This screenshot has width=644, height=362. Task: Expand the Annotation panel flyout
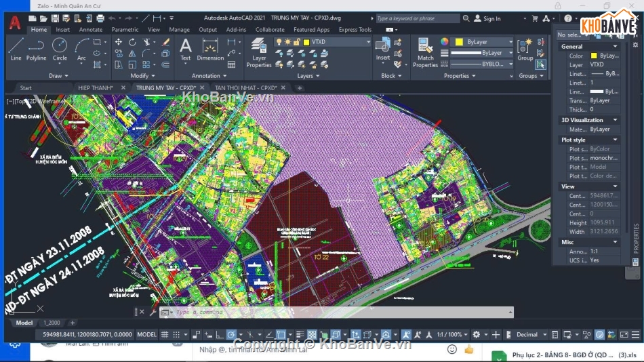tap(209, 76)
